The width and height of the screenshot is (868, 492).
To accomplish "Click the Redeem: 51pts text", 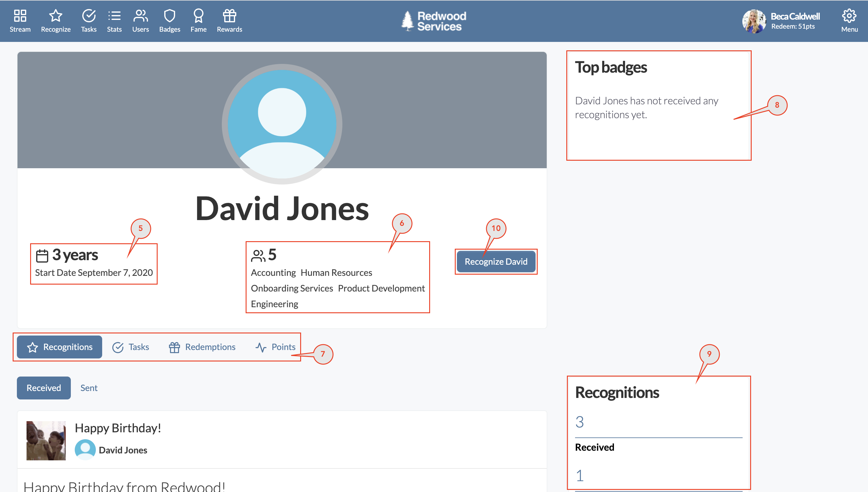I will pyautogui.click(x=793, y=26).
